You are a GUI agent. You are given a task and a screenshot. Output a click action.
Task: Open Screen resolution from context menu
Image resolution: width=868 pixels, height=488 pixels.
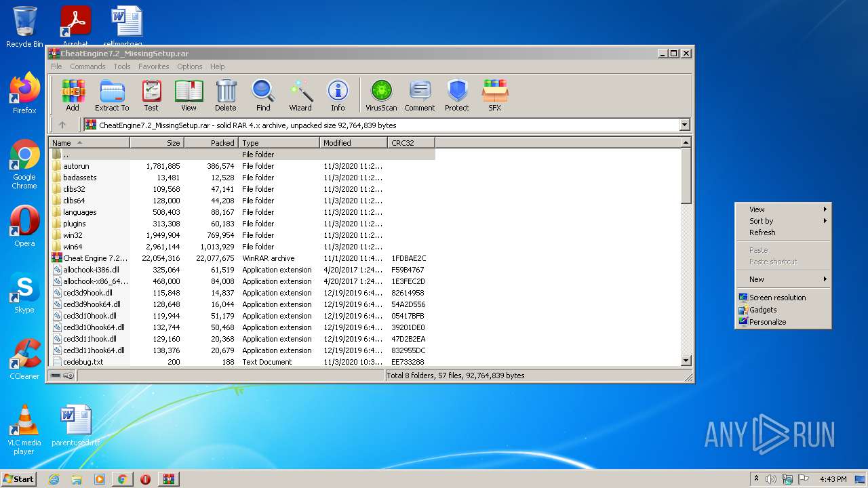pyautogui.click(x=783, y=298)
